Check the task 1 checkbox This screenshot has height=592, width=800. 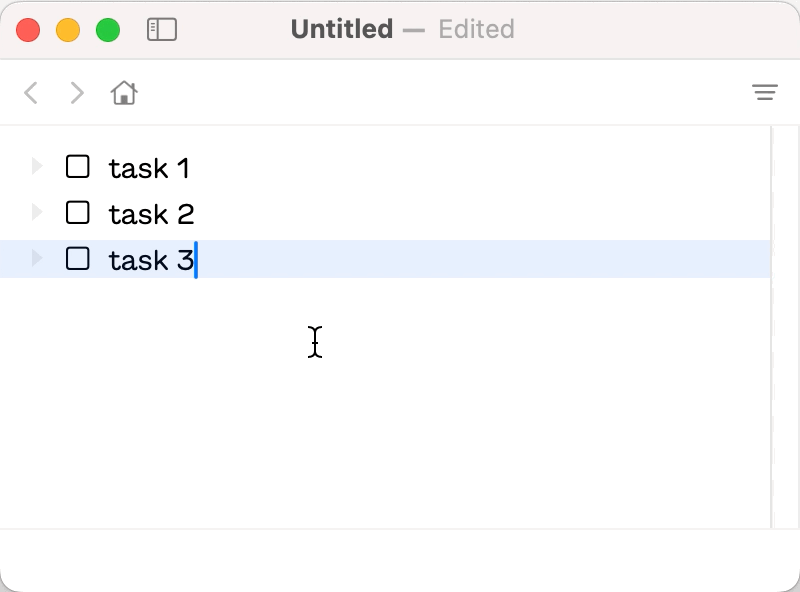(78, 166)
